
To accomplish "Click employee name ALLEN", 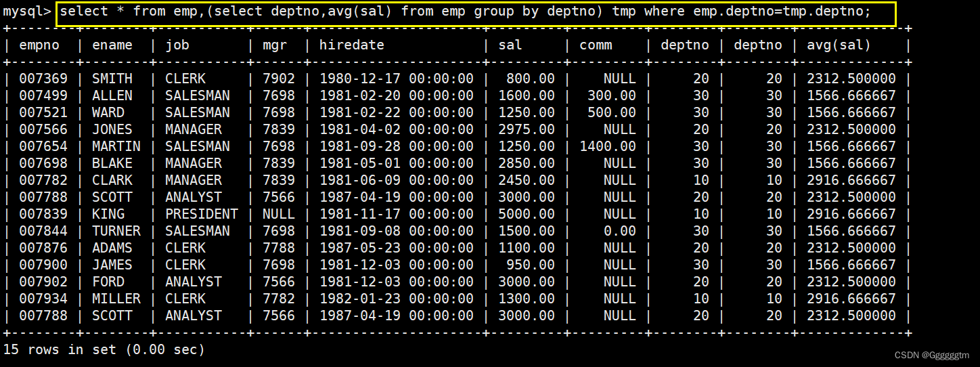I will (x=112, y=95).
